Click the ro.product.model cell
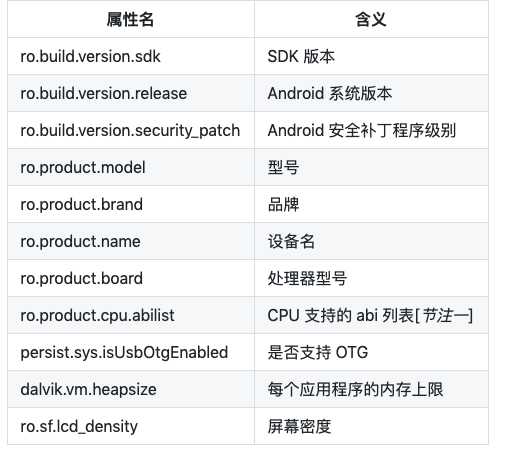521x452 pixels. (x=131, y=167)
